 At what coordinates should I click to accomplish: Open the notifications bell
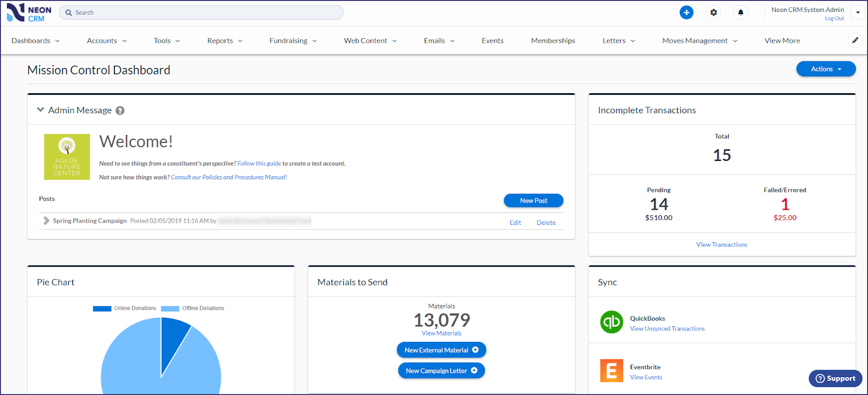(x=741, y=12)
